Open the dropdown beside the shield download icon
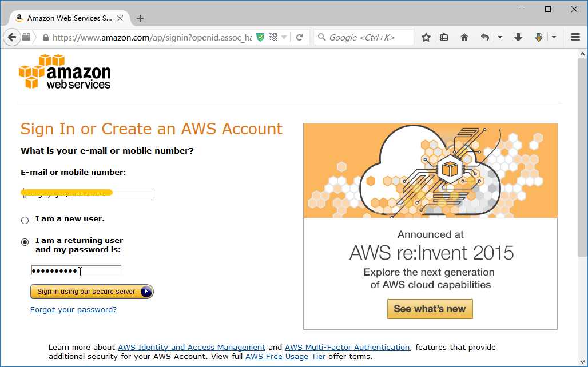Viewport: 588px width, 367px height. pos(554,37)
